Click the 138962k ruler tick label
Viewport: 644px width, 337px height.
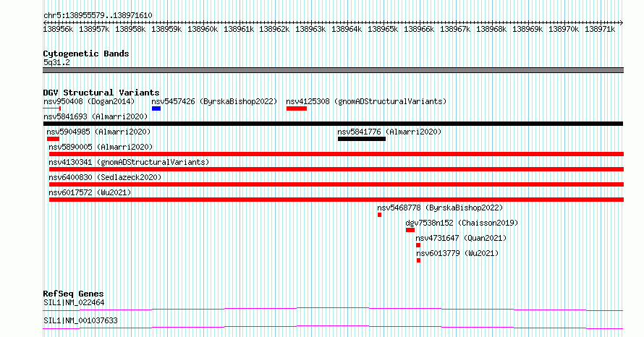[274, 29]
